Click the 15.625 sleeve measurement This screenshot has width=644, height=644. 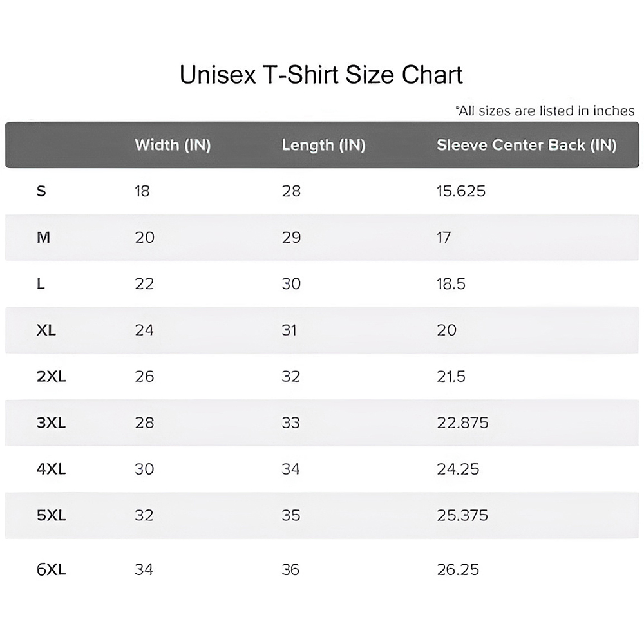pos(461,191)
